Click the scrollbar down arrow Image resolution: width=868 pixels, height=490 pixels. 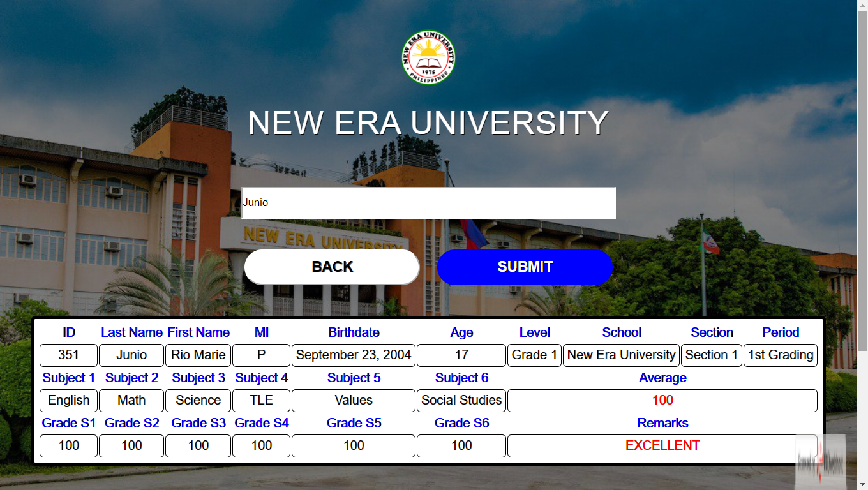862,484
